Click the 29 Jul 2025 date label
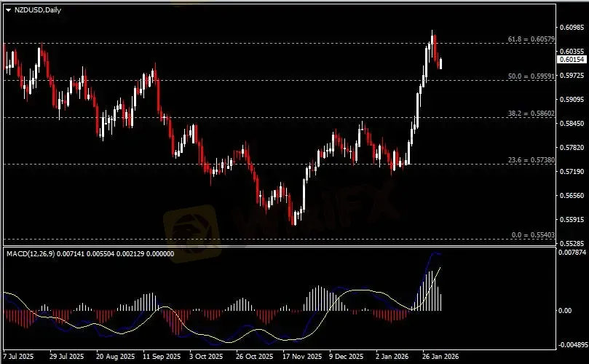The image size is (589, 364). tap(67, 356)
